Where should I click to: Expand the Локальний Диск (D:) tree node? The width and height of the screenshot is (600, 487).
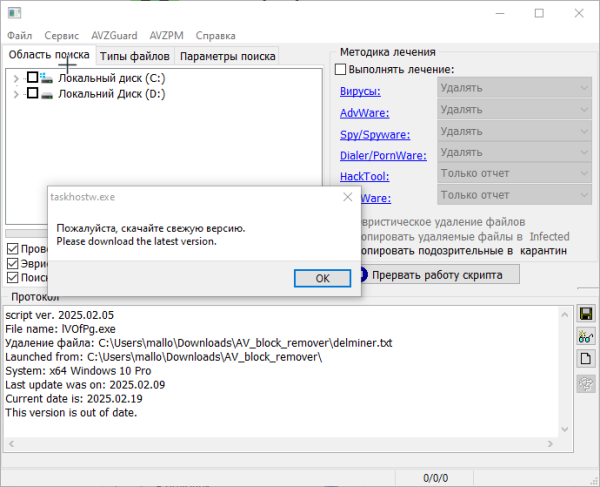point(16,94)
